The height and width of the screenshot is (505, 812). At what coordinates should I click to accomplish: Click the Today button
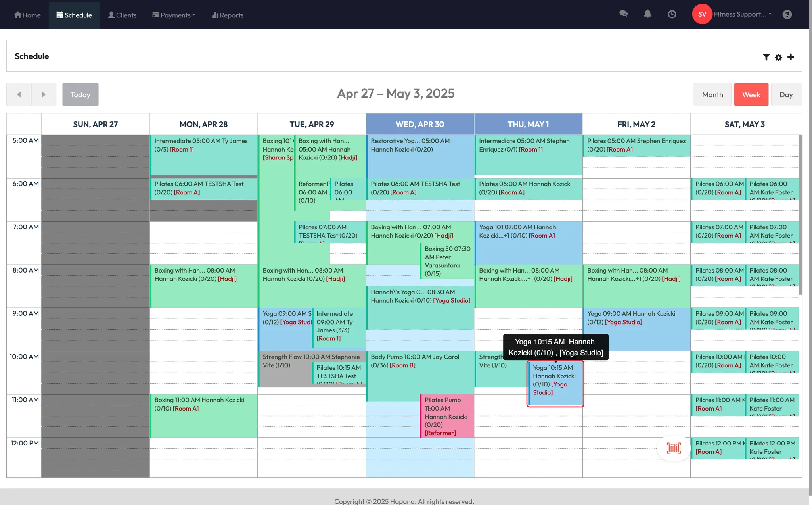tap(80, 94)
